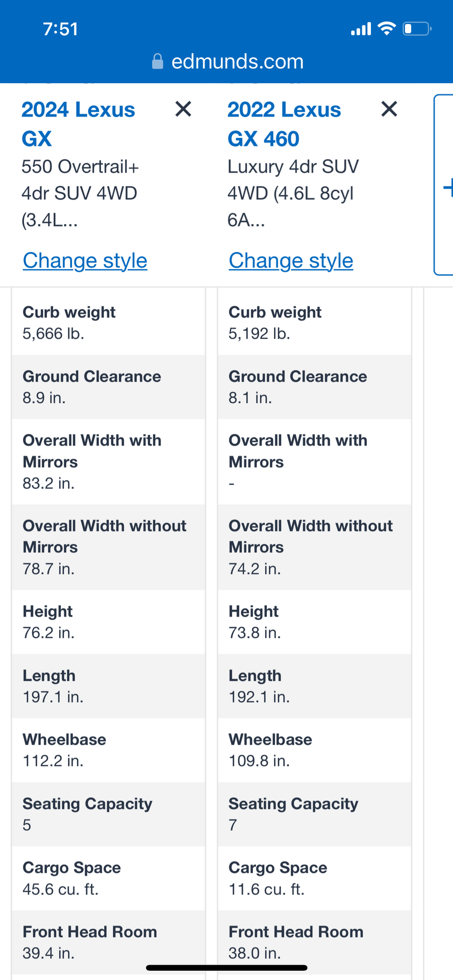Open Change style for 2022 GX 460

[291, 261]
